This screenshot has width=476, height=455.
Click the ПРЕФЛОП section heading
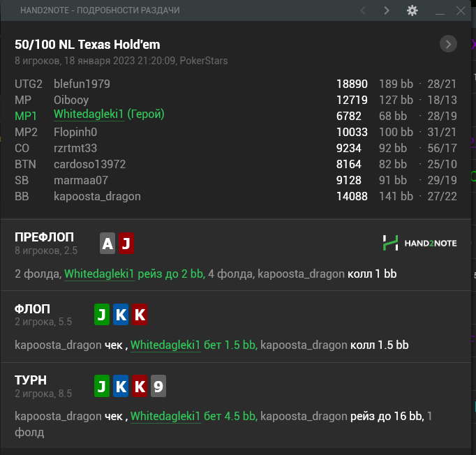[45, 237]
